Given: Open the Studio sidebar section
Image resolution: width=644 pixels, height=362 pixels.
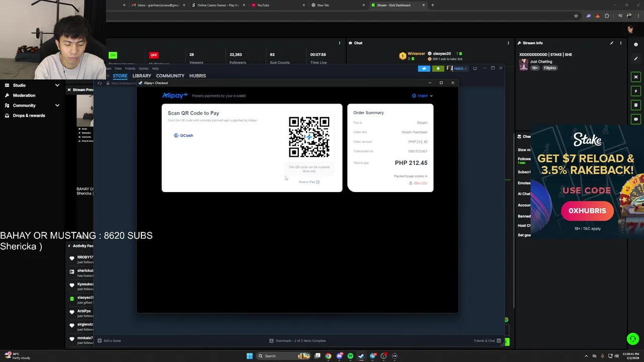Looking at the screenshot, I should point(19,85).
